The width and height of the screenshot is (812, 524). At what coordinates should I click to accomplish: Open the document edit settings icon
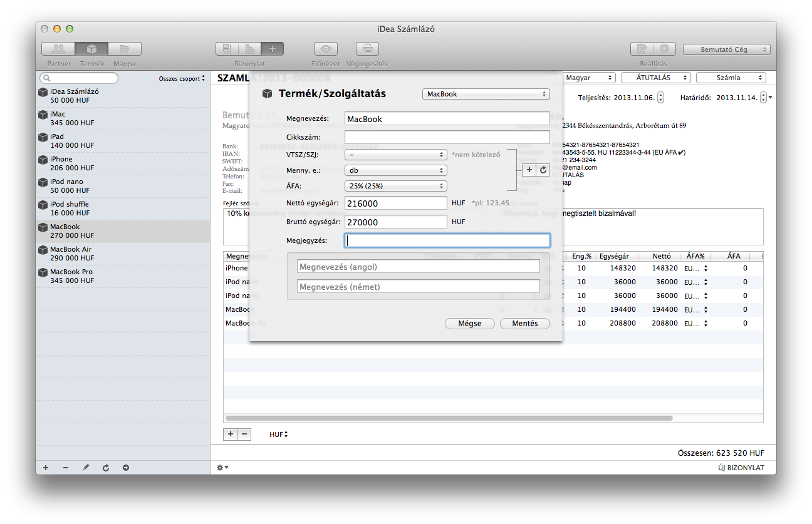[x=642, y=49]
